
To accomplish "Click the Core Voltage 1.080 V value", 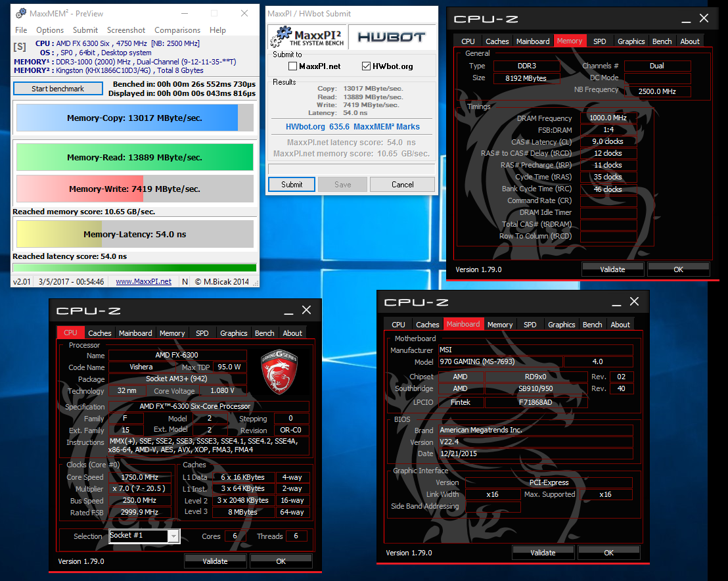I will click(222, 390).
